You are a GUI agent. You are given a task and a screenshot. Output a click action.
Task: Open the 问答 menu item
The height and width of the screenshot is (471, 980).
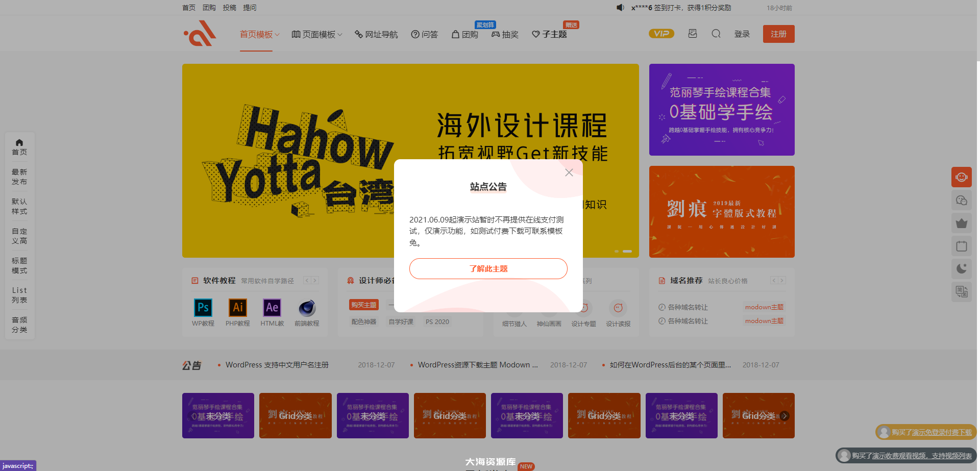click(x=425, y=34)
